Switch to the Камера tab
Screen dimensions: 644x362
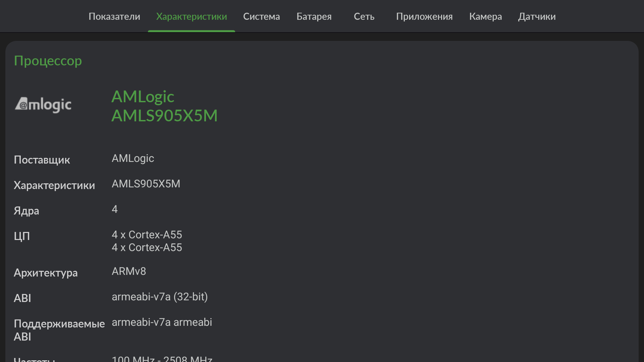coord(485,16)
